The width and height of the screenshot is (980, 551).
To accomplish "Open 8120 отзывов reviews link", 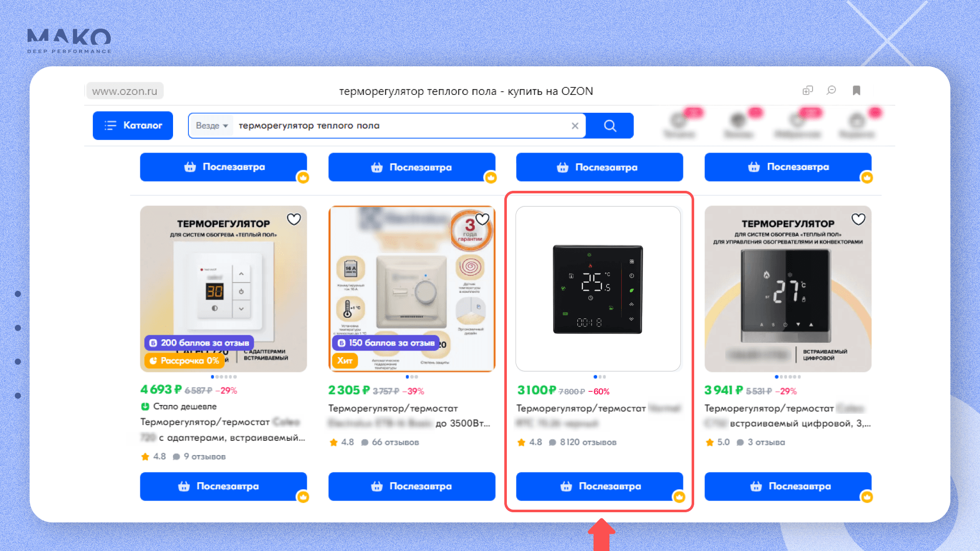I will pyautogui.click(x=587, y=442).
